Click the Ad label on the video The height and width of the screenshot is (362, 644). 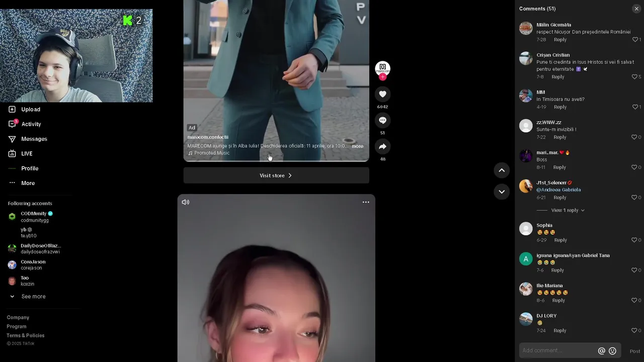192,128
